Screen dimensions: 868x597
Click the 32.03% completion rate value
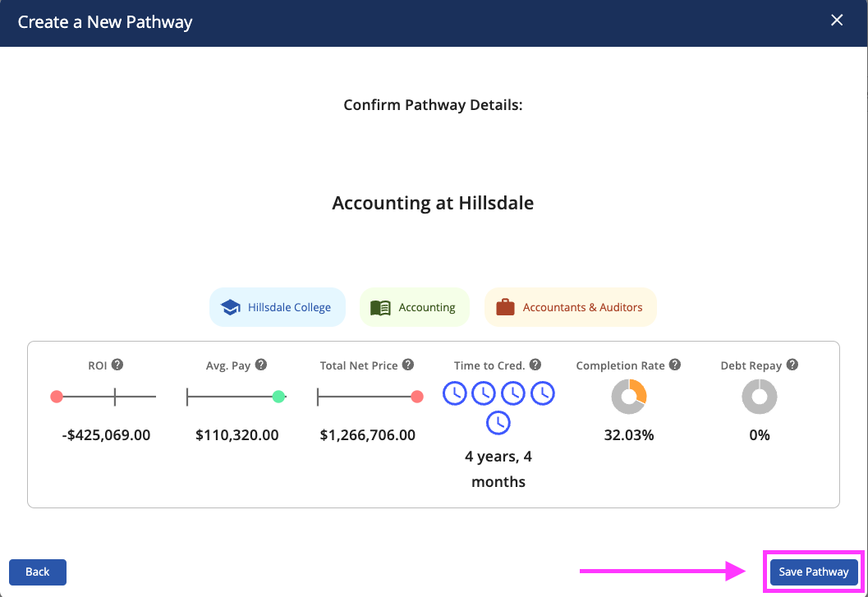click(x=629, y=435)
